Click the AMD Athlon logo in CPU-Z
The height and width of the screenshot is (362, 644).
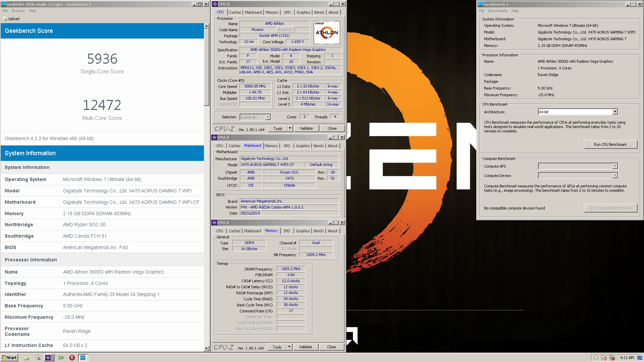tap(327, 33)
